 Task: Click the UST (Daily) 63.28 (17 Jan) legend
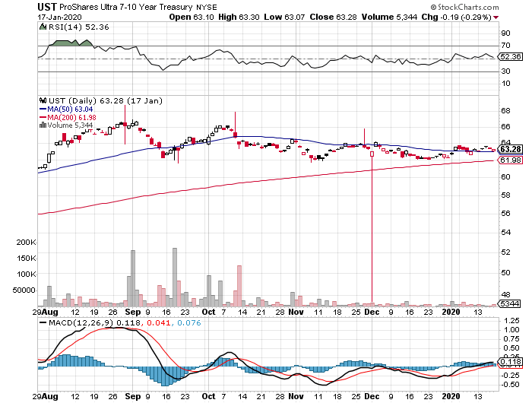point(106,100)
